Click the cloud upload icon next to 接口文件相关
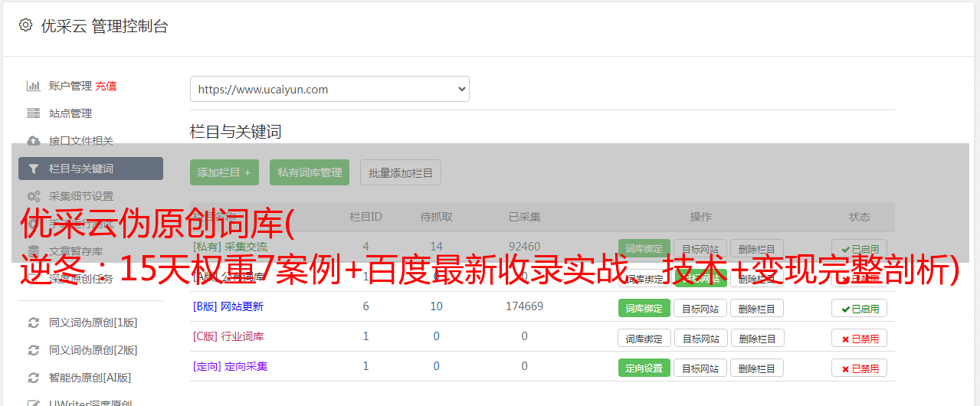Image resolution: width=980 pixels, height=406 pixels. 34,141
